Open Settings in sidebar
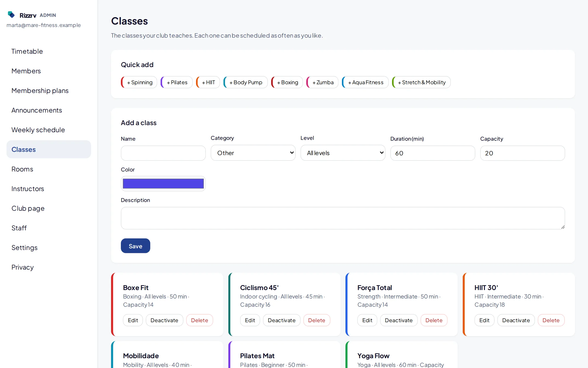The height and width of the screenshot is (368, 588). pyautogui.click(x=49, y=248)
